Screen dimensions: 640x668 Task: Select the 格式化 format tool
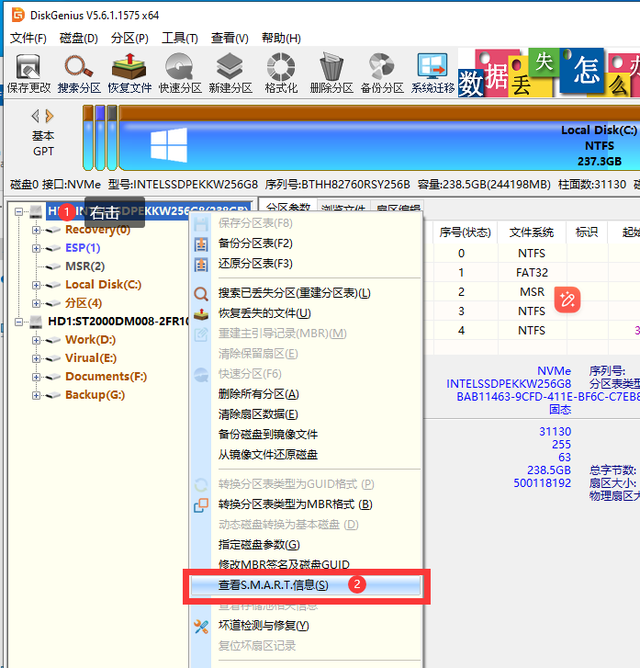pos(281,73)
